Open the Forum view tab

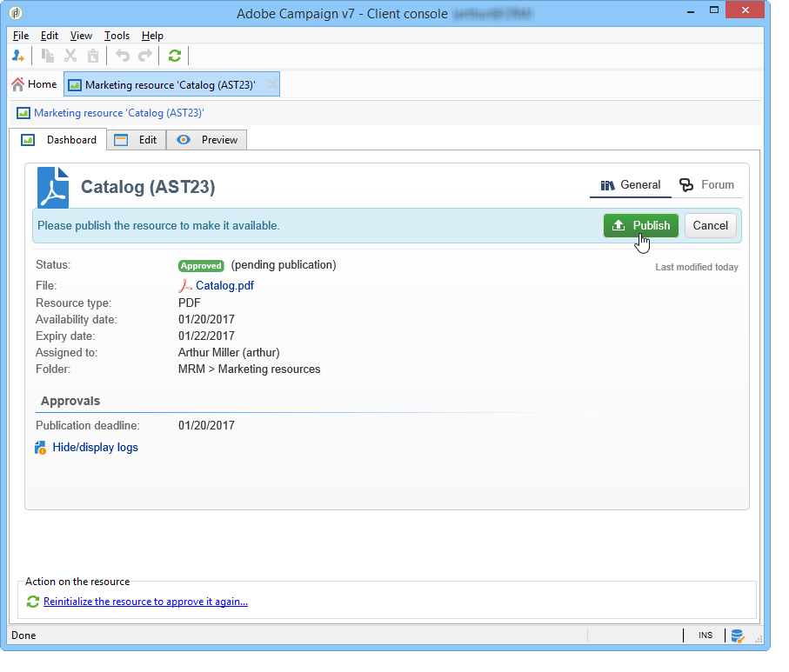(x=706, y=185)
